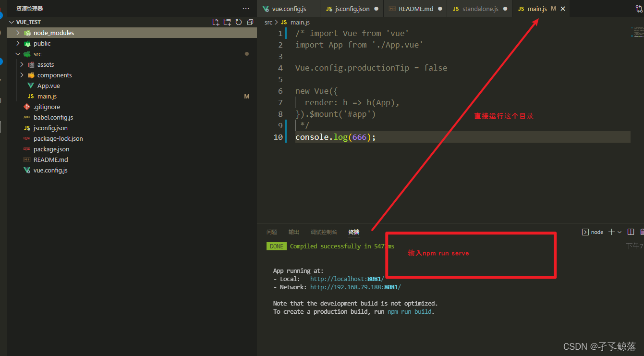Click the green DONE badge in terminal
The width and height of the screenshot is (644, 356).
point(277,246)
